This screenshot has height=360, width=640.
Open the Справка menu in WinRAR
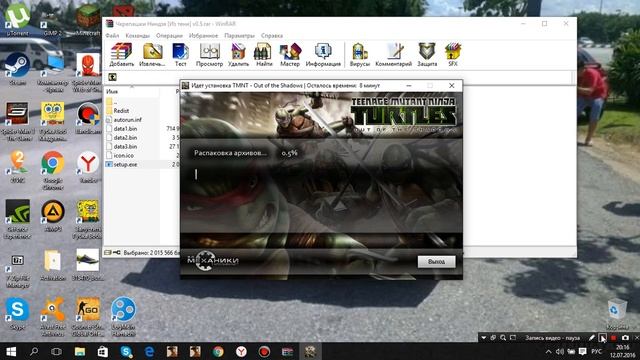[272, 36]
